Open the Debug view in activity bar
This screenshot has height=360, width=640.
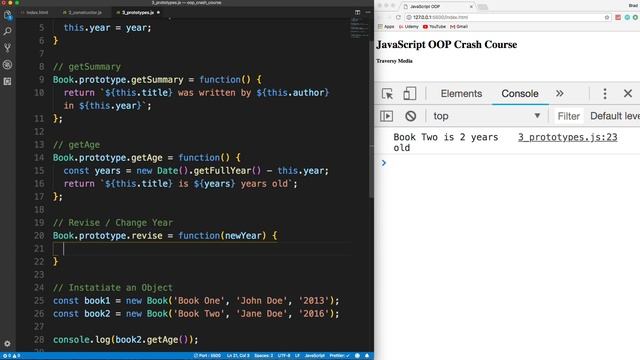tap(7, 64)
